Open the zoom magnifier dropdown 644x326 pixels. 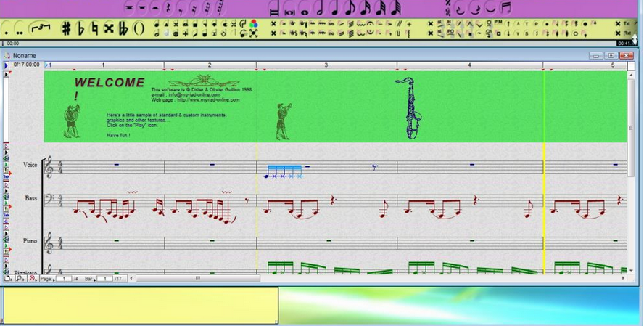click(x=19, y=279)
